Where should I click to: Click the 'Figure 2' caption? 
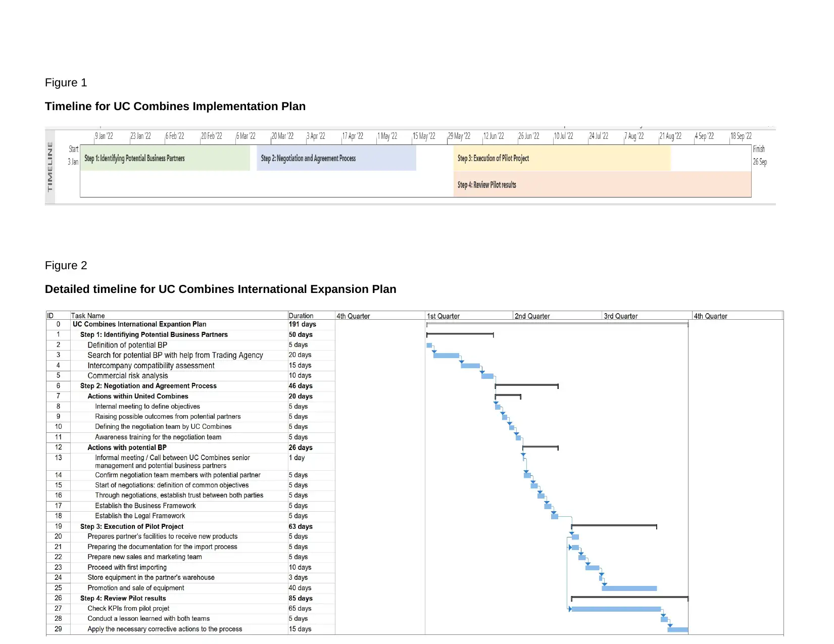tap(66, 266)
